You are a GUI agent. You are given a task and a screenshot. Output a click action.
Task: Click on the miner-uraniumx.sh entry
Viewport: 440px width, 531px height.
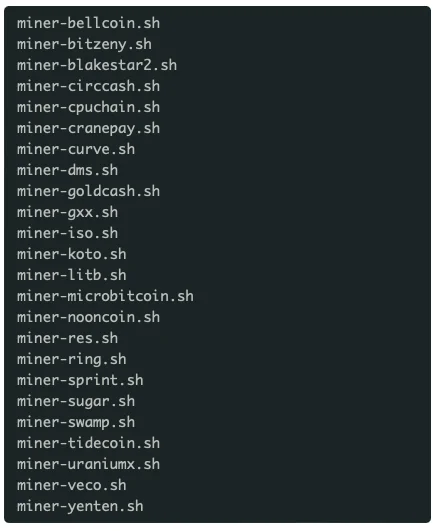(88, 464)
